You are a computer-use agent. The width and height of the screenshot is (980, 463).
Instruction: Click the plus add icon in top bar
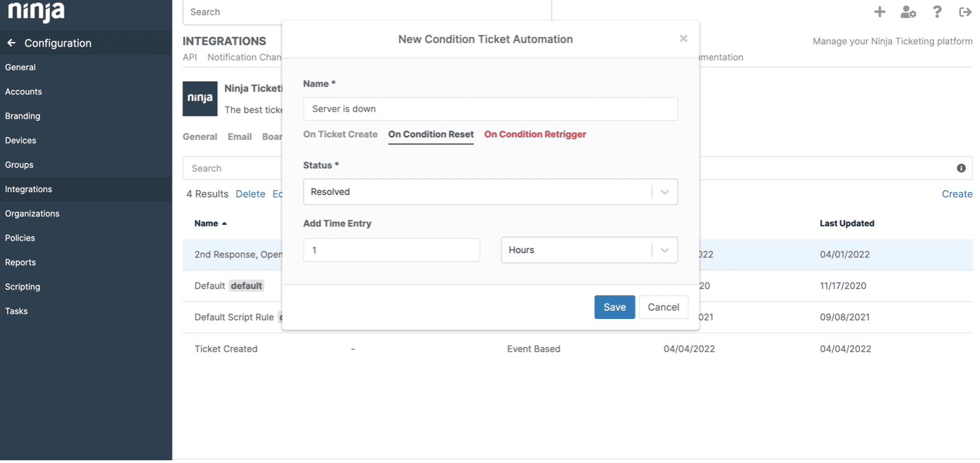coord(879,12)
